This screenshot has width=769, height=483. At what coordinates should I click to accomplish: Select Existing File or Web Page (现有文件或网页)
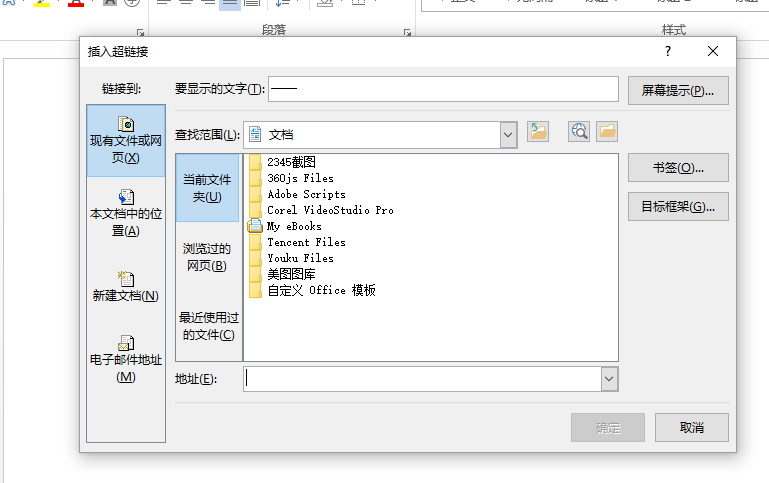(x=126, y=141)
